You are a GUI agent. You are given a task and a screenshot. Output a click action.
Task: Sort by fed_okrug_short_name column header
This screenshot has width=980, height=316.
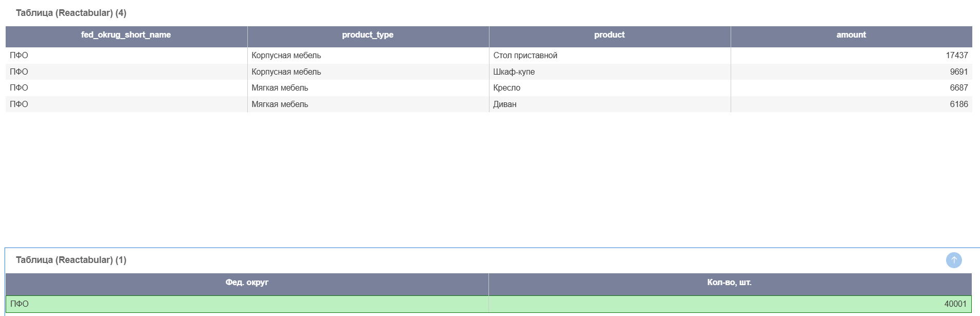126,35
